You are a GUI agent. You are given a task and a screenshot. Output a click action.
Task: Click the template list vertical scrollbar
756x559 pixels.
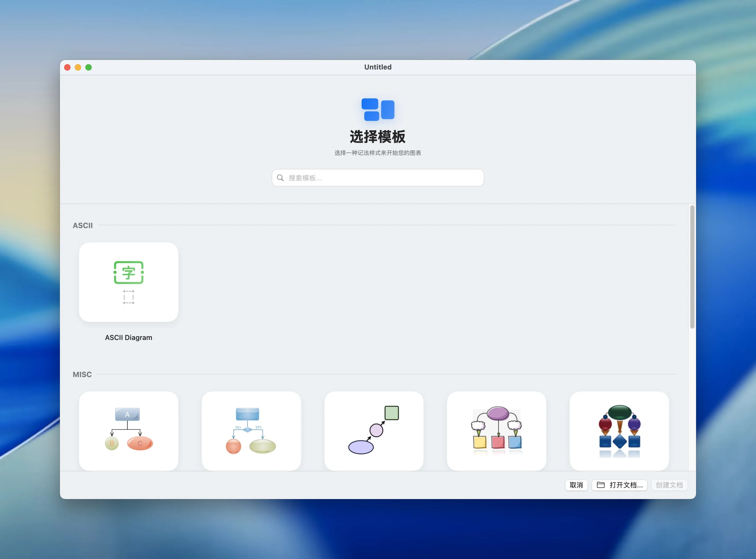[x=692, y=267]
